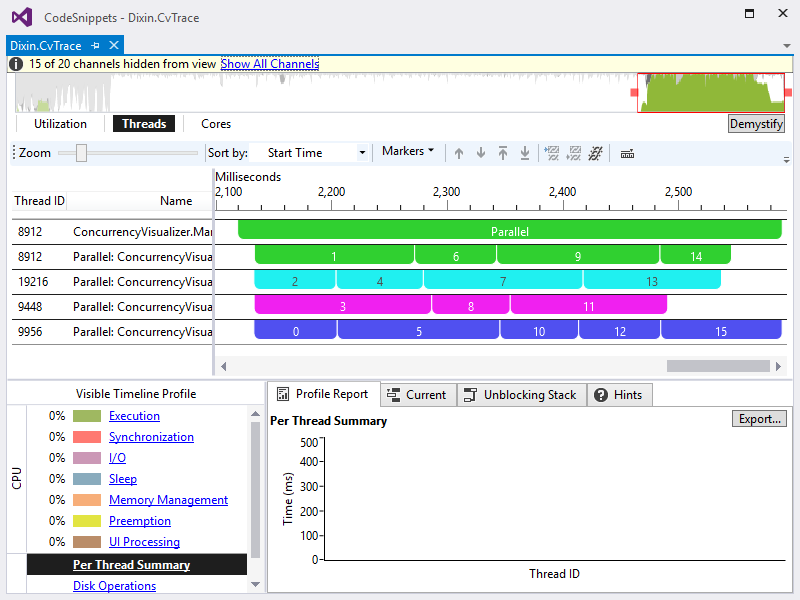The image size is (800, 600).
Task: Select cyan segment 7 on thread 19216
Action: point(503,280)
